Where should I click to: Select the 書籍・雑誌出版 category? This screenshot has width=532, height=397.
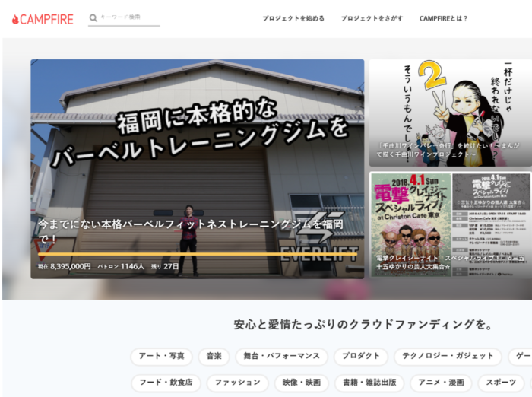(x=369, y=383)
